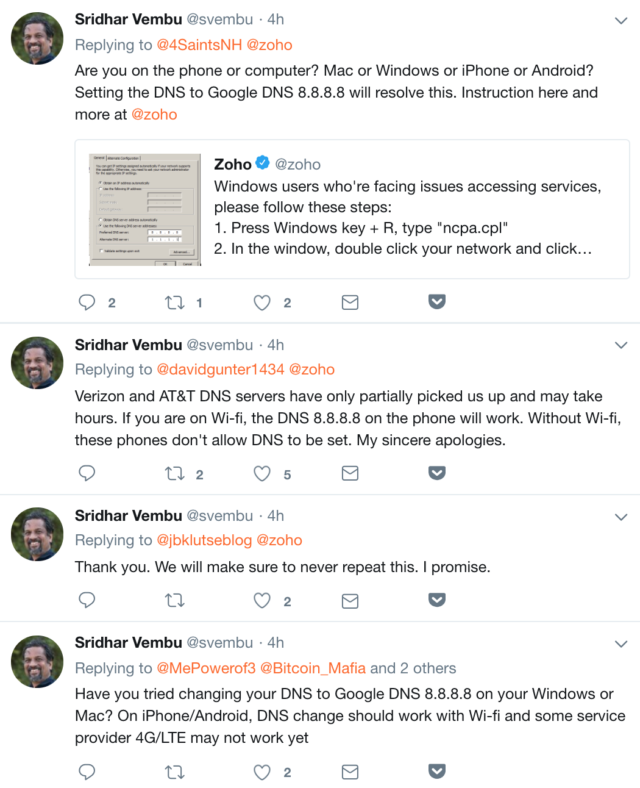Click Sridhar Vembu's avatar on the first tweet
640x788 pixels.
(37, 39)
